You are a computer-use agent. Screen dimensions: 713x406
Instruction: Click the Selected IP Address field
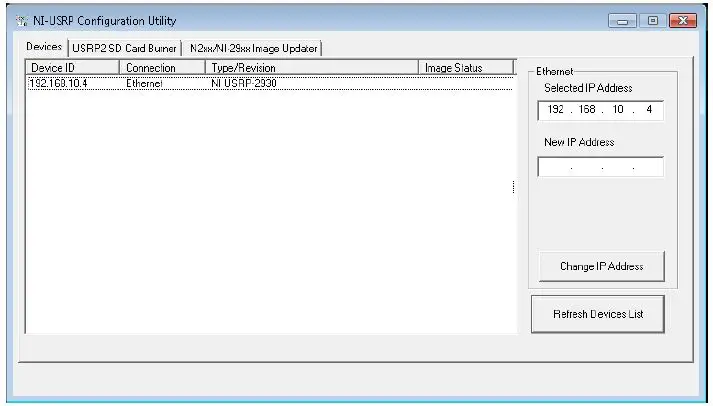click(x=600, y=110)
